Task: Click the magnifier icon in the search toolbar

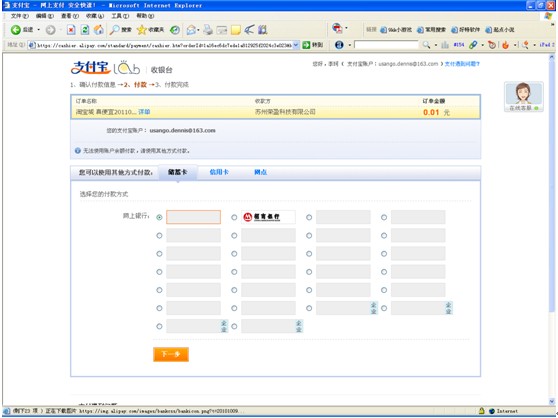Action: (426, 45)
